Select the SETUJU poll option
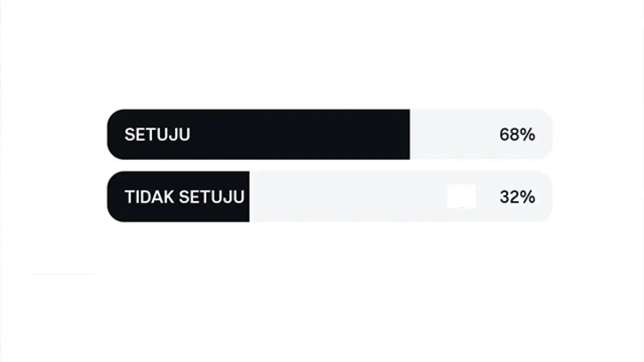This screenshot has height=362, width=644. coord(330,134)
